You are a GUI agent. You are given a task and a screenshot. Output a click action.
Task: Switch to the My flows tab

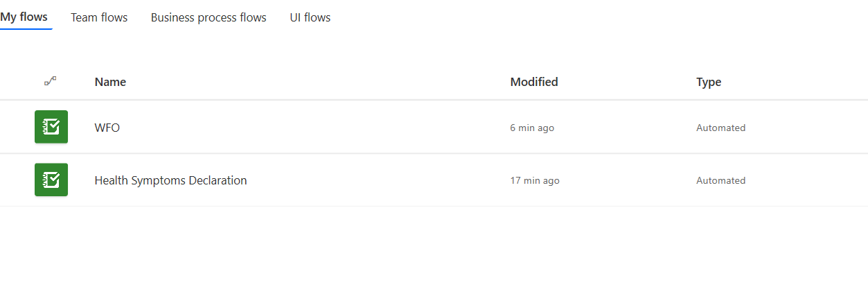(x=24, y=17)
